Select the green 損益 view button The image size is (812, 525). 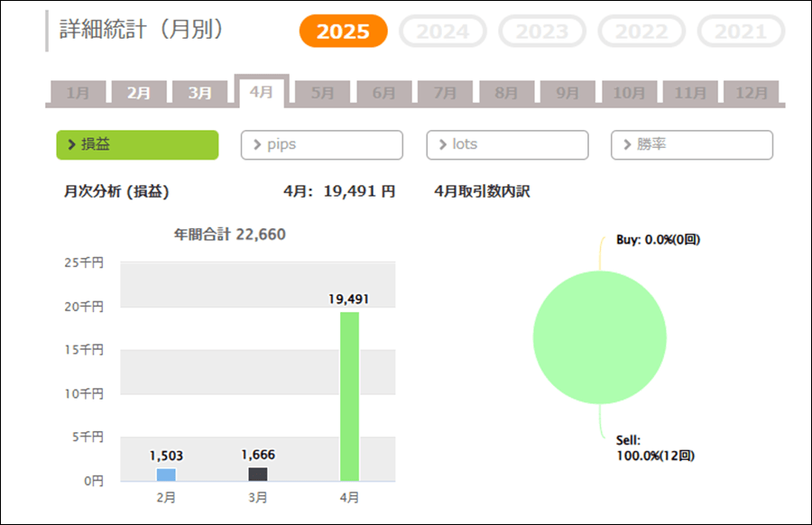tap(137, 144)
